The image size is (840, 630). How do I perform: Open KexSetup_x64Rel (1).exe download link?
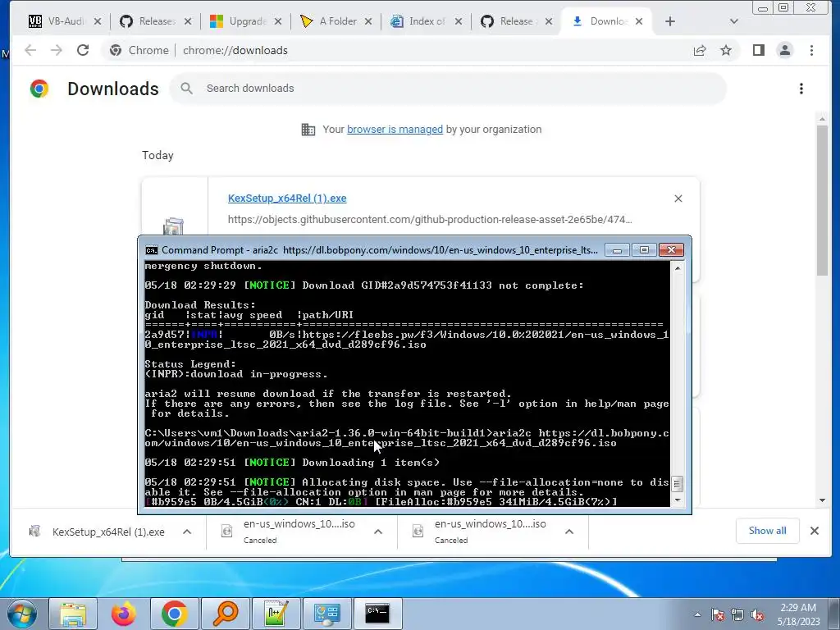coord(287,199)
